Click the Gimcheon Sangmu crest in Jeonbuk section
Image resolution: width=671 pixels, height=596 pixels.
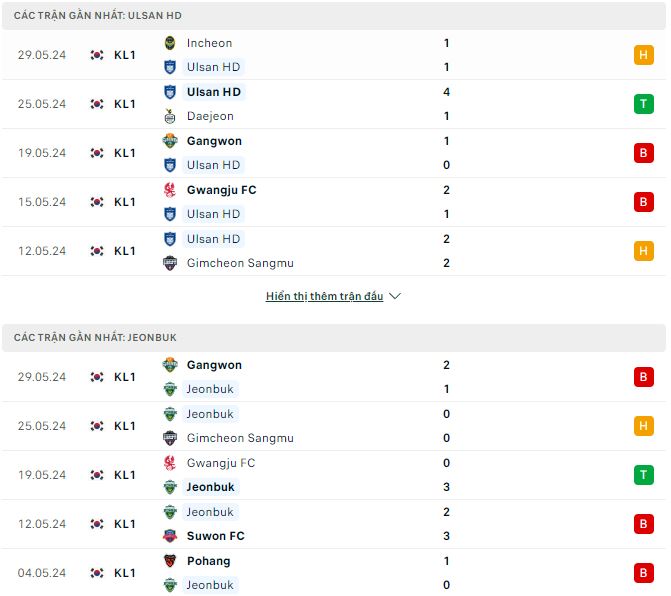coord(170,438)
